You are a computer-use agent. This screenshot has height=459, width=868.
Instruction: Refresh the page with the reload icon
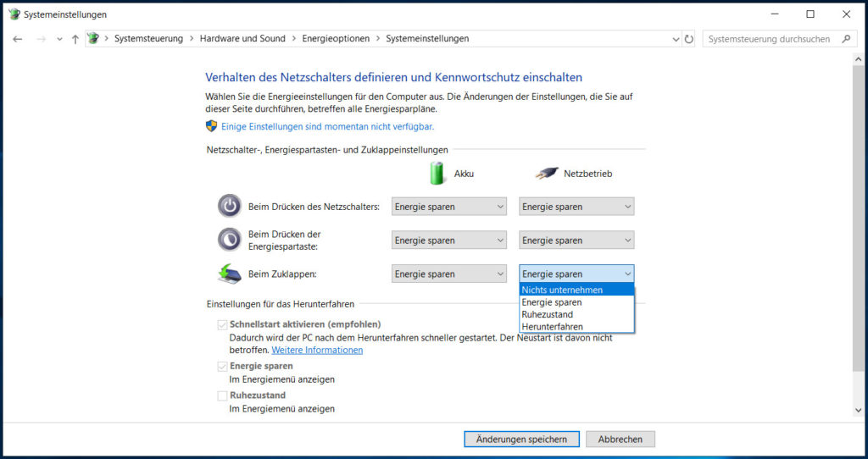click(x=688, y=39)
